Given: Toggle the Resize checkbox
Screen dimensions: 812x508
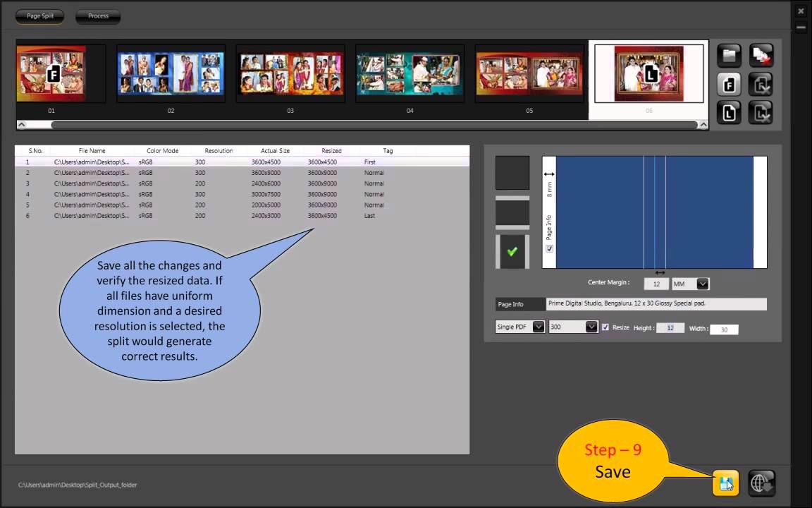Looking at the screenshot, I should pyautogui.click(x=605, y=327).
